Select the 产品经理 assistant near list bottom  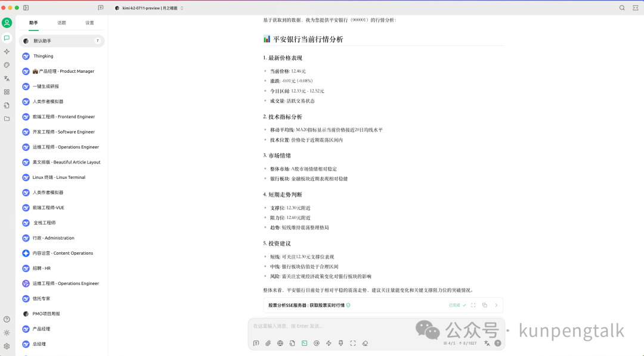61,329
